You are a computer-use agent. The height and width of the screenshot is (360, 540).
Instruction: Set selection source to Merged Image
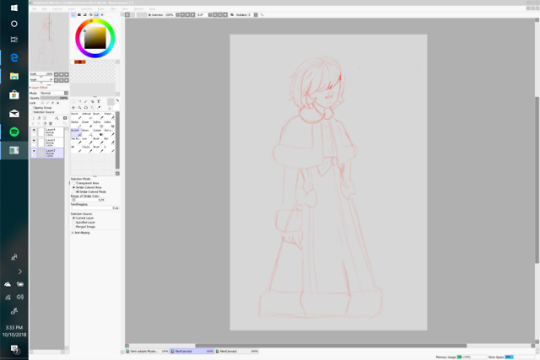click(73, 227)
